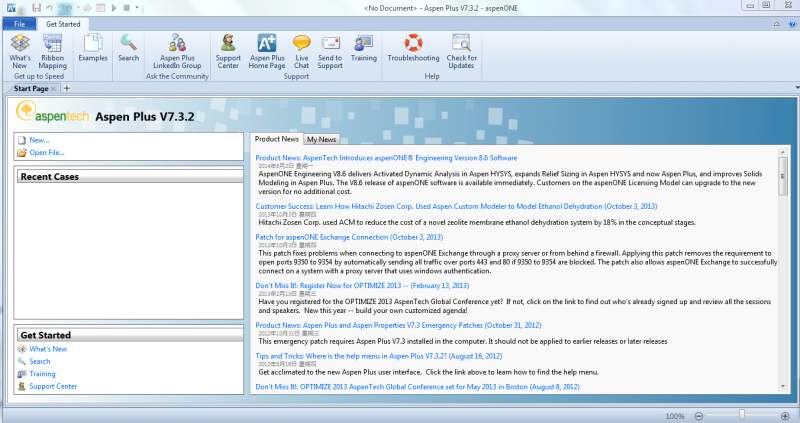This screenshot has width=800, height=423.
Task: Click the Aspen Plus application icon in title bar
Action: pyautogui.click(x=11, y=8)
